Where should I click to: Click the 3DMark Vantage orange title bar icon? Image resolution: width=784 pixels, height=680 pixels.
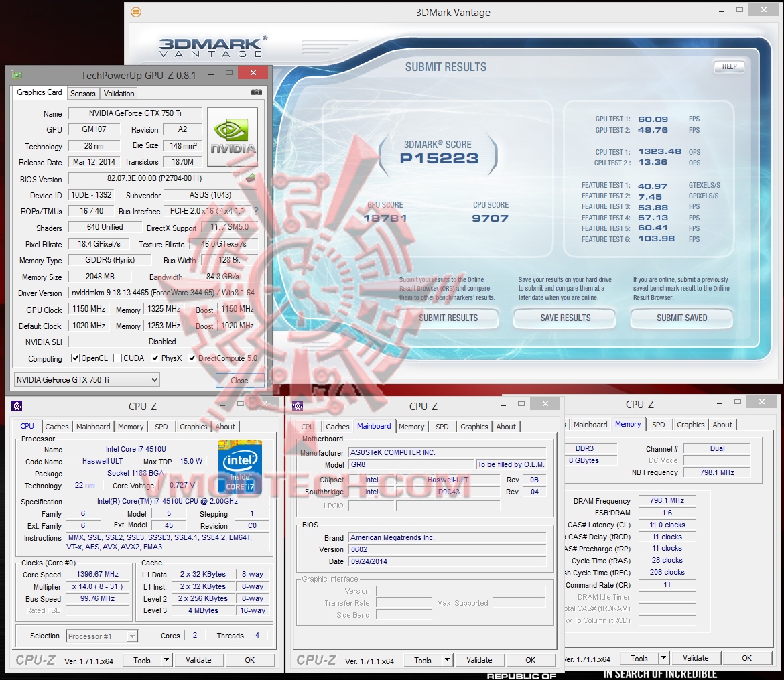tap(136, 12)
